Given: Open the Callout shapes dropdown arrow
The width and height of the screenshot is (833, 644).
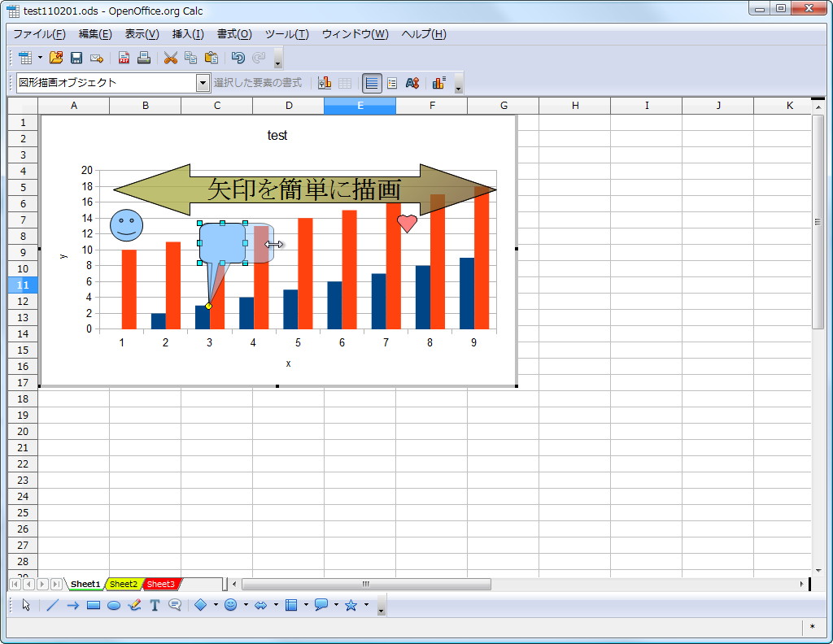Looking at the screenshot, I should 336,605.
